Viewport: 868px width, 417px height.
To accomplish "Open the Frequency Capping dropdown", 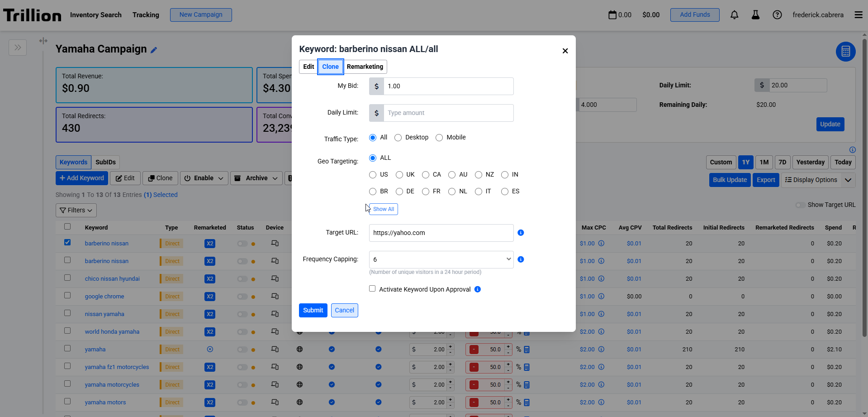I will [x=441, y=259].
